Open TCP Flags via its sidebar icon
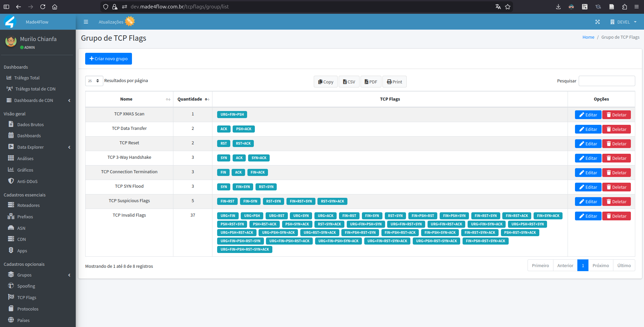The height and width of the screenshot is (327, 644). tap(11, 297)
